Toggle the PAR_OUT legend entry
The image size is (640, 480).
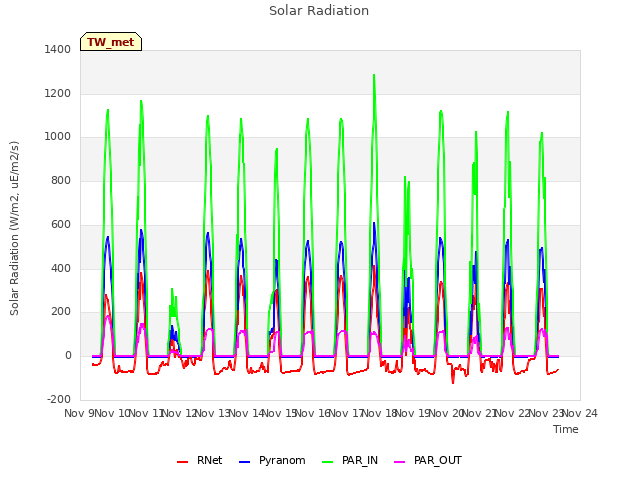[428, 461]
